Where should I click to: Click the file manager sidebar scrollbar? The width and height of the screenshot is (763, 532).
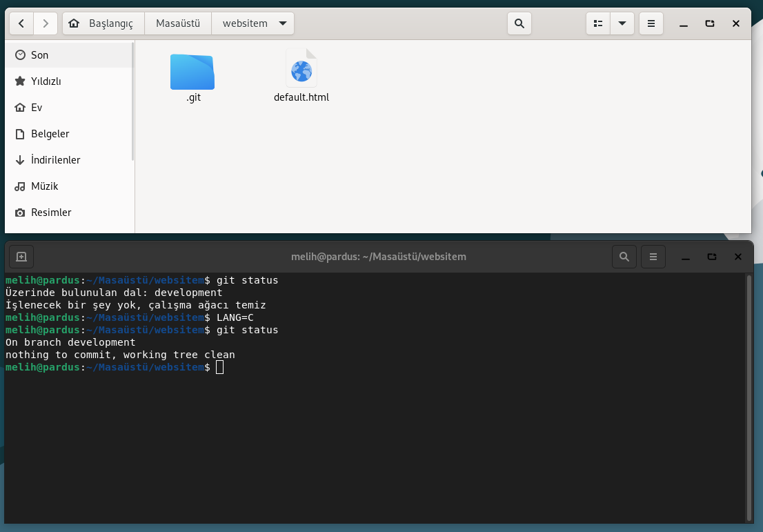click(x=133, y=101)
